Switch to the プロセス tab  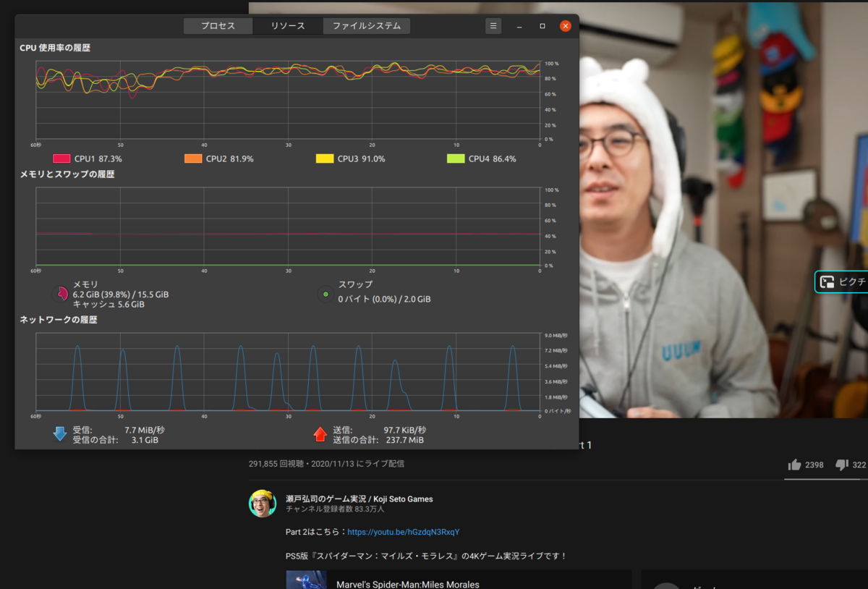[218, 26]
